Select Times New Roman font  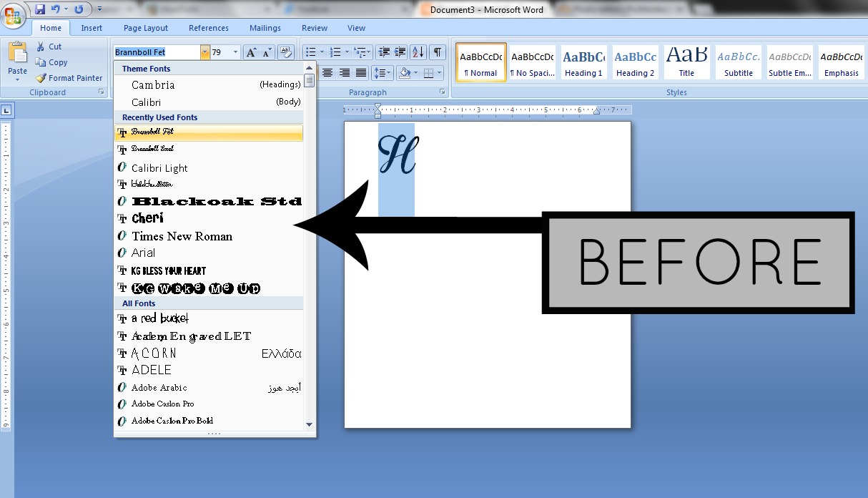tap(209, 236)
